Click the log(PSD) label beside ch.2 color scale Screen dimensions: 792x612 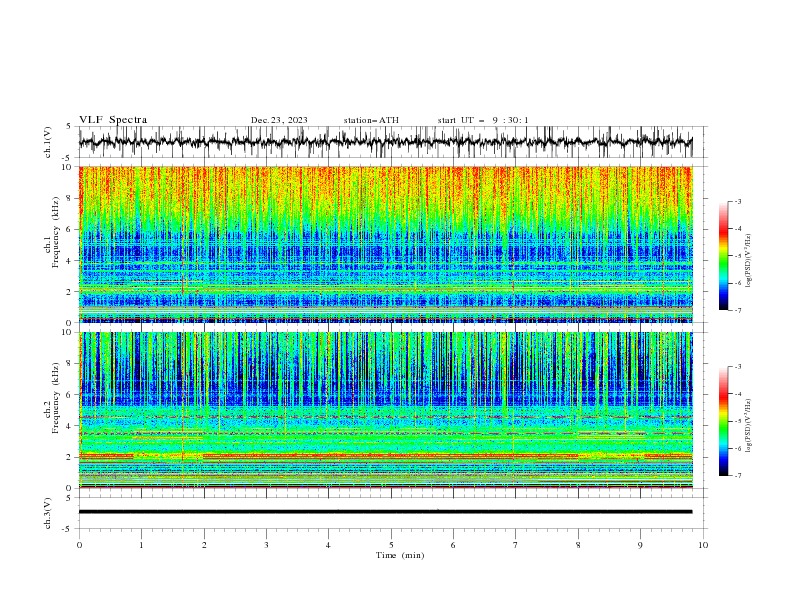click(x=749, y=426)
